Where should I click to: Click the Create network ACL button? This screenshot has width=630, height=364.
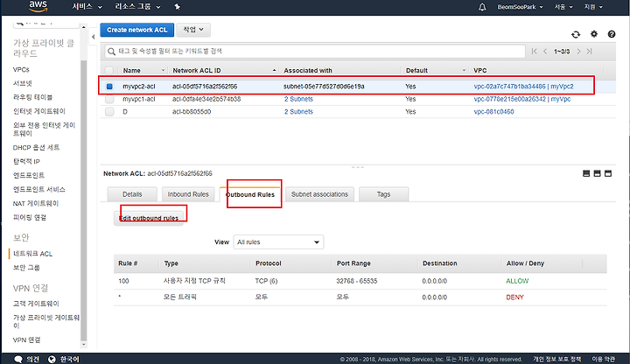[x=137, y=30]
